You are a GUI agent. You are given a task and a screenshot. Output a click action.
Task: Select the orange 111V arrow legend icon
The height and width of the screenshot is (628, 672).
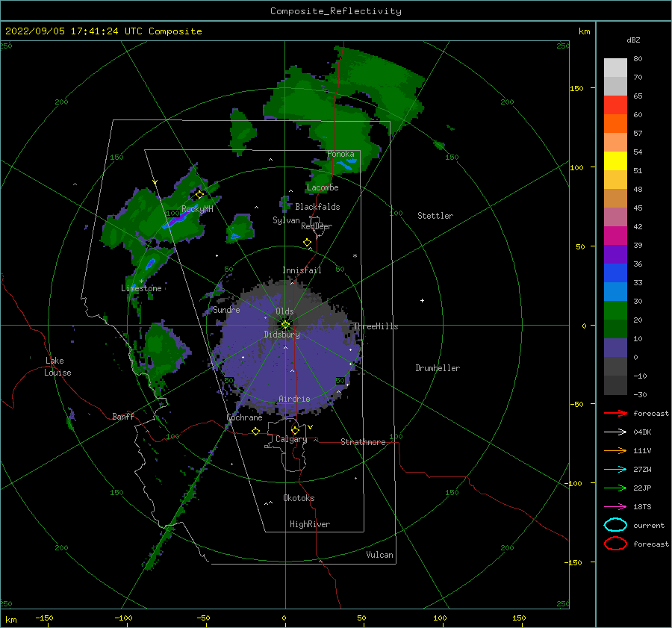[x=615, y=450]
